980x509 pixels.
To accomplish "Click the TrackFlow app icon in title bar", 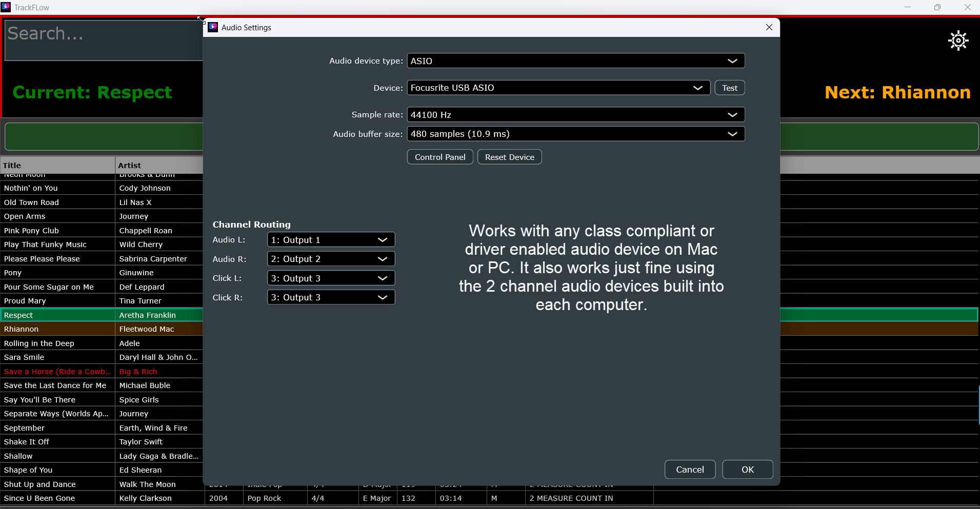I will [6, 7].
